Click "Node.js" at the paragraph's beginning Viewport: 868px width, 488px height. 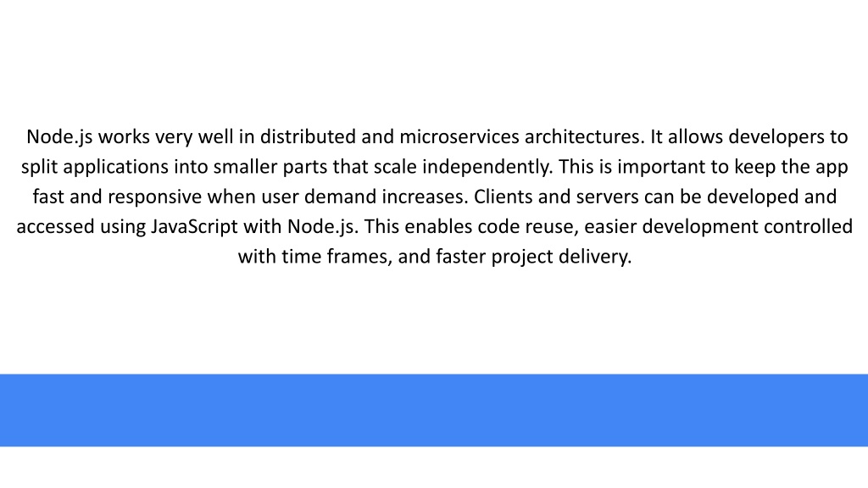pos(59,137)
